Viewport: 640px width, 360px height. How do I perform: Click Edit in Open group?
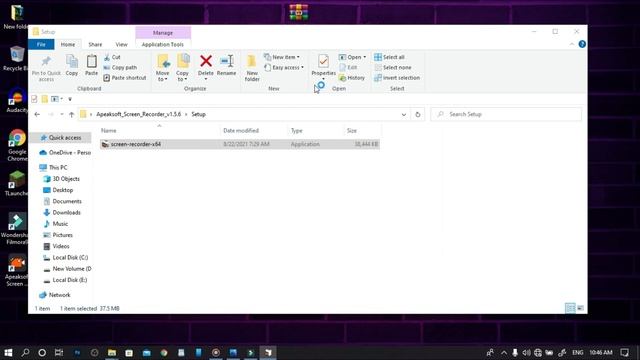pos(348,67)
